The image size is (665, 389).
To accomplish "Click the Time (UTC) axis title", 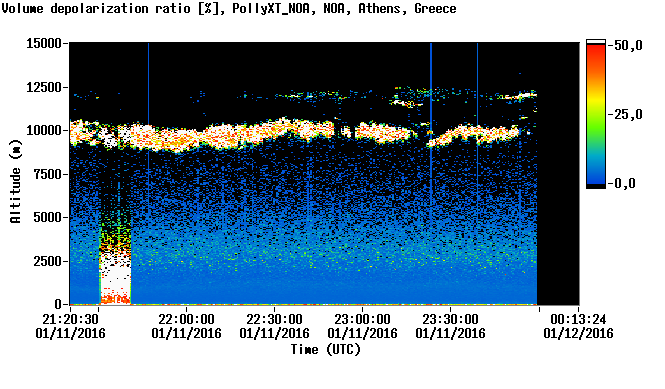I will (x=325, y=350).
